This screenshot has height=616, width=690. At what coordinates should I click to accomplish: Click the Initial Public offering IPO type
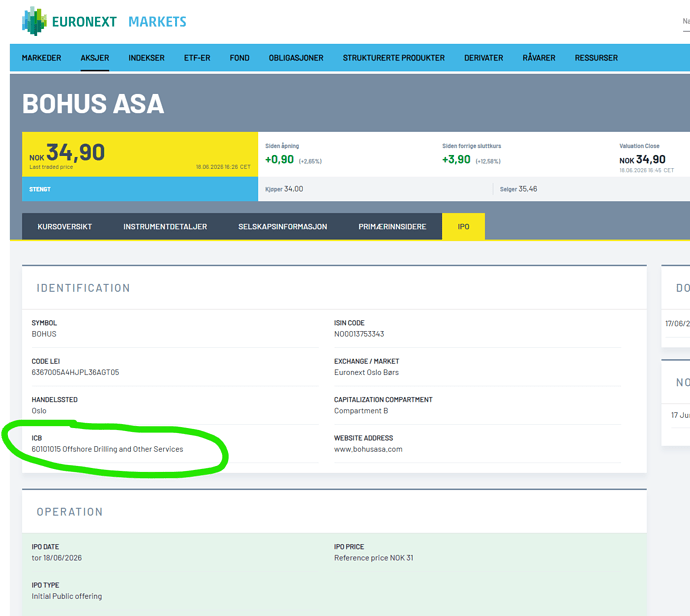click(66, 596)
